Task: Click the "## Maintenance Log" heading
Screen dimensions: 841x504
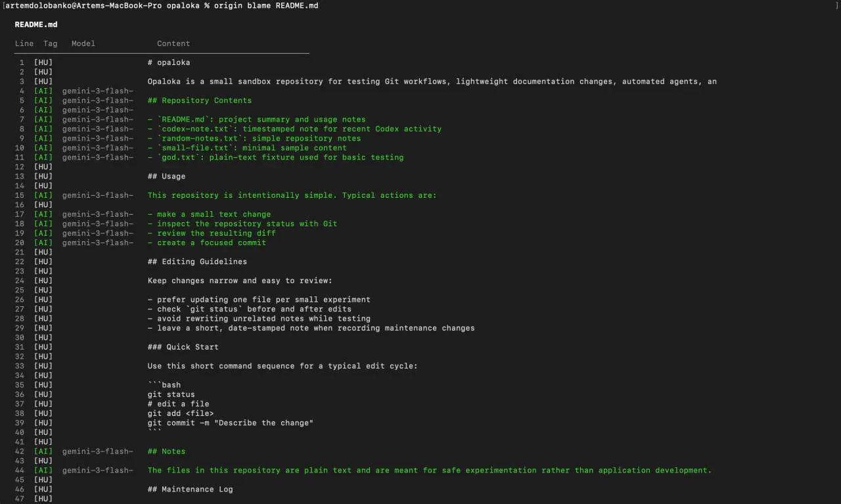Action: [191, 490]
